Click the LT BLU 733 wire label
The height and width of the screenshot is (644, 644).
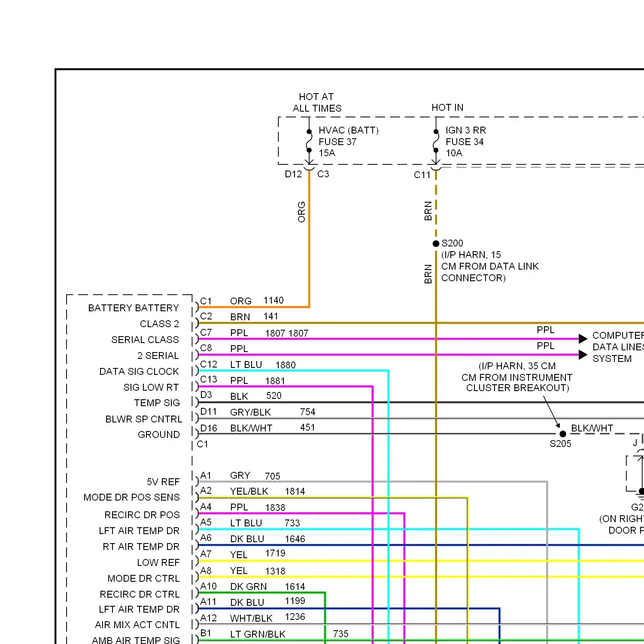265,523
